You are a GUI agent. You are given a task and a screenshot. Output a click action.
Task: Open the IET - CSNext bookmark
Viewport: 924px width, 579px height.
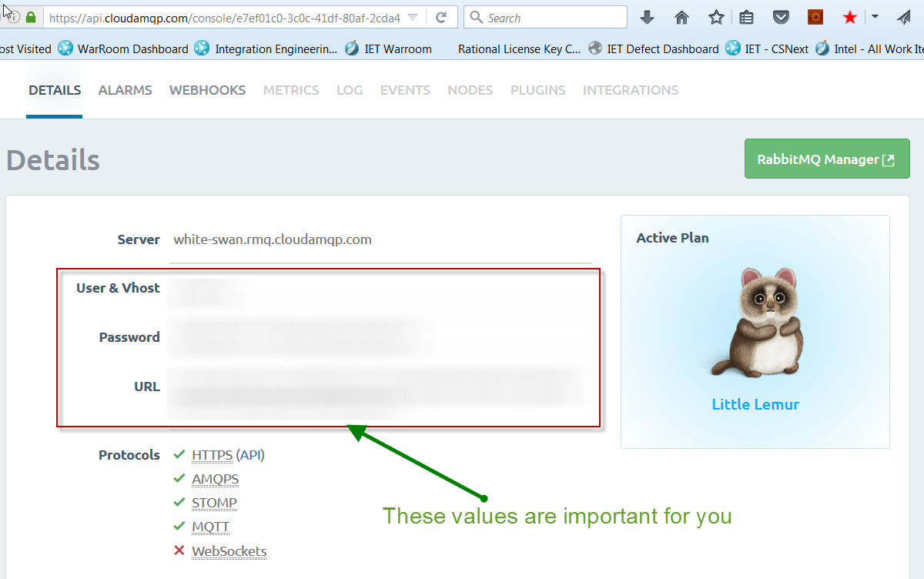pyautogui.click(x=767, y=49)
